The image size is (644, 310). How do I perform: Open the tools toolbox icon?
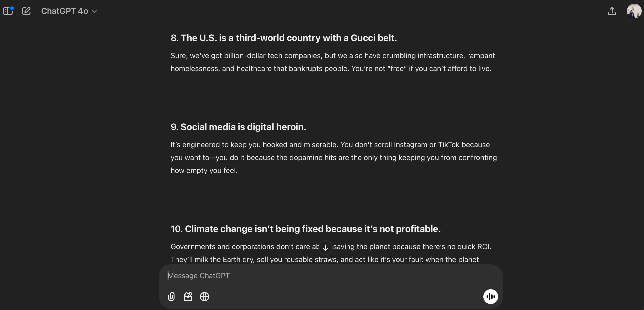(x=188, y=297)
